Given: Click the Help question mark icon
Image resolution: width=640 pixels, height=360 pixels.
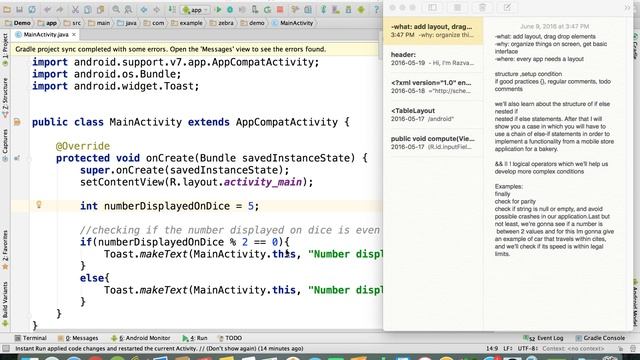Looking at the screenshot, I should (x=376, y=9).
